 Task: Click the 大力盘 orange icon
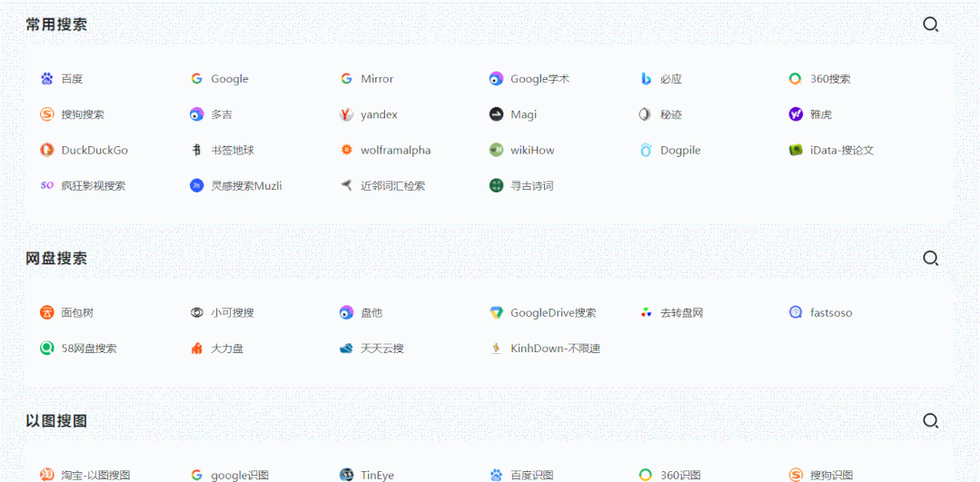(x=197, y=348)
